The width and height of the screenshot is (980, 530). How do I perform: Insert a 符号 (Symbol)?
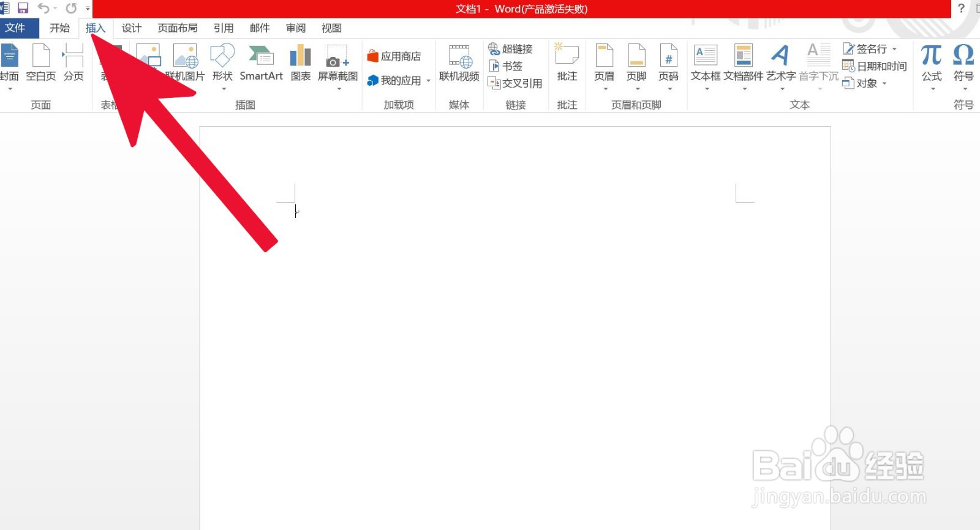tap(963, 63)
